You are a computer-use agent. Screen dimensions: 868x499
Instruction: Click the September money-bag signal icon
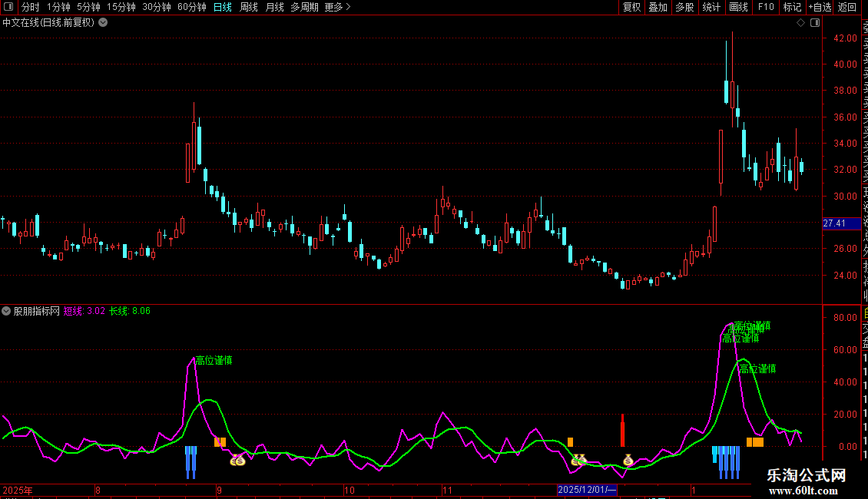tap(237, 461)
